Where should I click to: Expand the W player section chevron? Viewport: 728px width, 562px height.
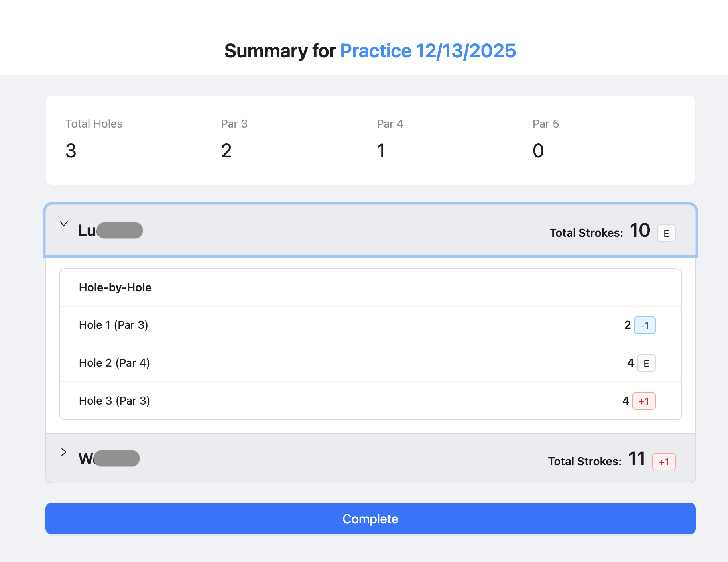(64, 452)
